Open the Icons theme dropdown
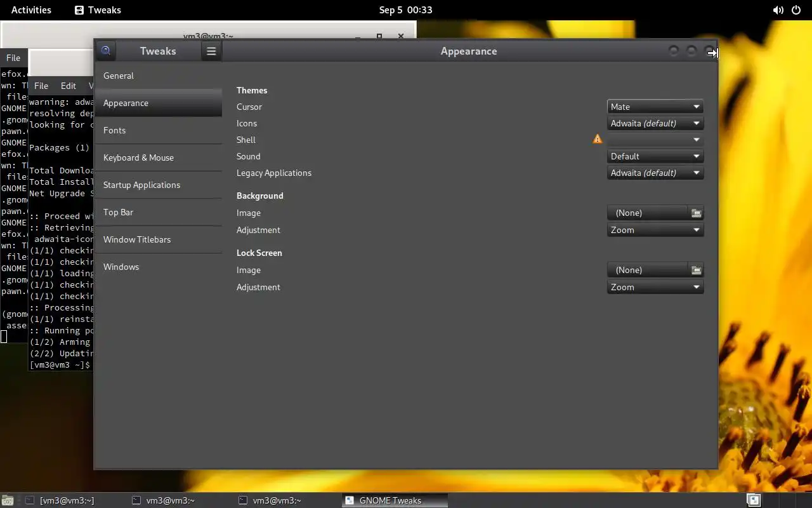The height and width of the screenshot is (508, 812). pyautogui.click(x=655, y=123)
